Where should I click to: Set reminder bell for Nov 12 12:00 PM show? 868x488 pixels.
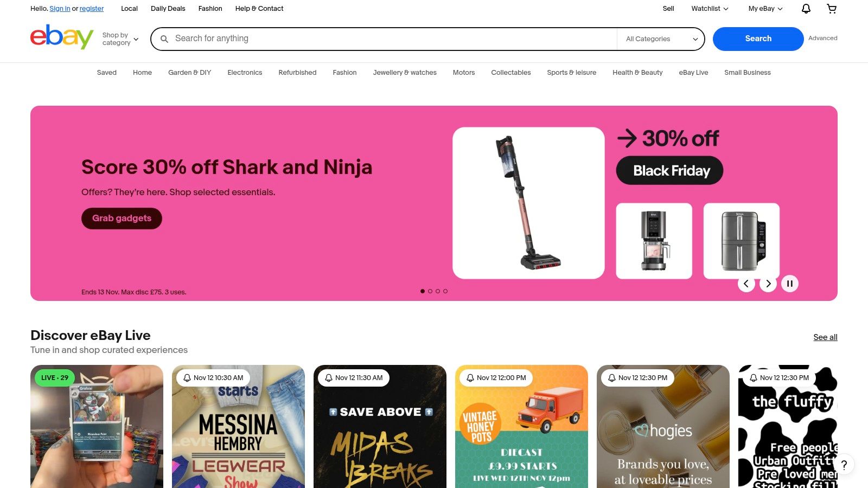[x=470, y=378]
